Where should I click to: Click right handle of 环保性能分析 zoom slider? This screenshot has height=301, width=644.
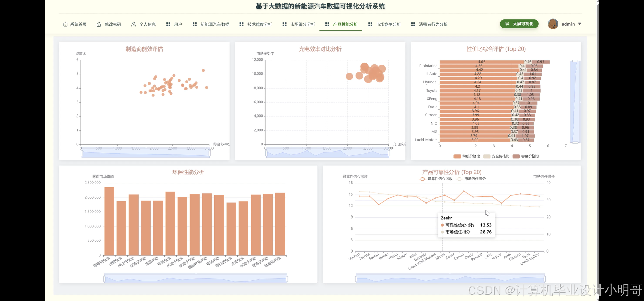pos(287,279)
